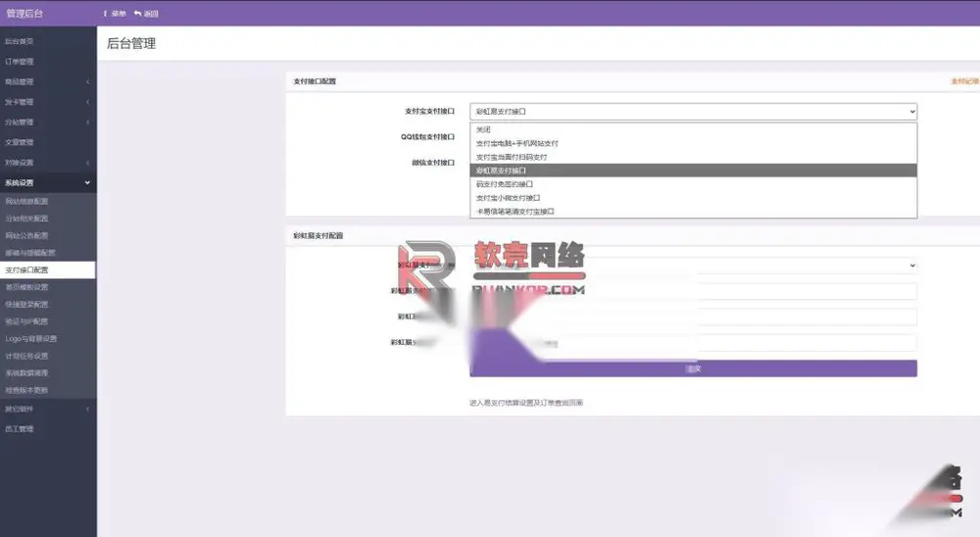
Task: Click the purple save button
Action: (x=693, y=368)
